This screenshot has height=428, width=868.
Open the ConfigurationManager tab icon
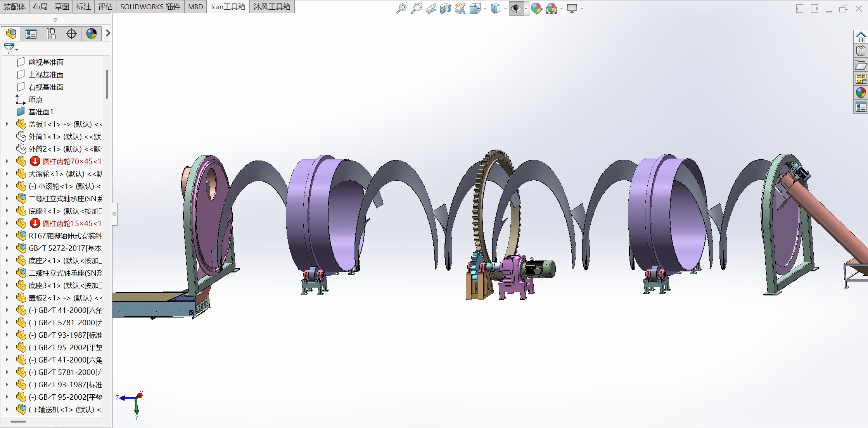pos(51,34)
